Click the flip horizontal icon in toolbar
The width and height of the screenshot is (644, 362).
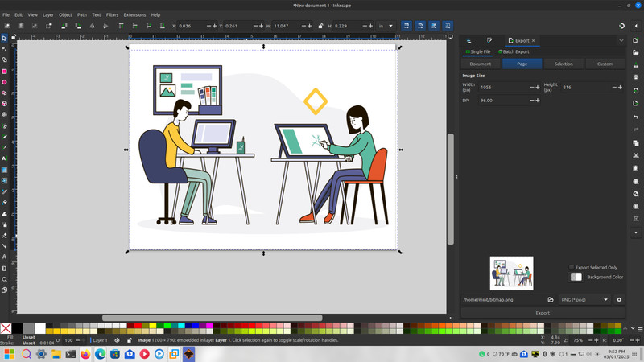tap(92, 26)
